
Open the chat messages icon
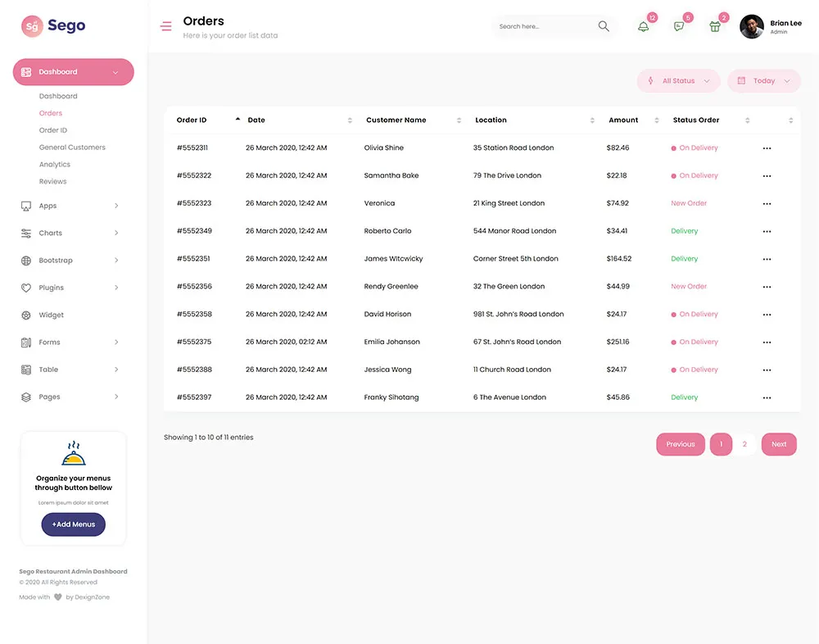click(x=679, y=27)
